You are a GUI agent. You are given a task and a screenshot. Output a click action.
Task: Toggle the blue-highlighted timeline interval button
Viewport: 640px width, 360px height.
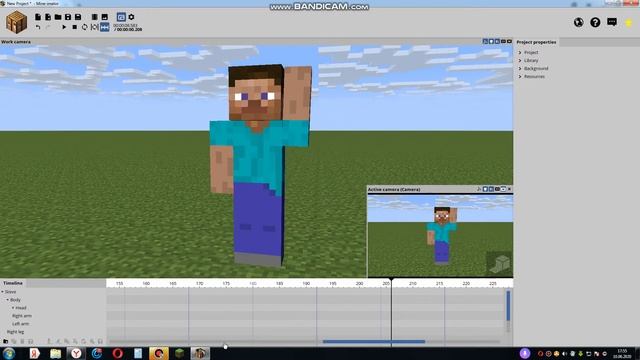105,27
